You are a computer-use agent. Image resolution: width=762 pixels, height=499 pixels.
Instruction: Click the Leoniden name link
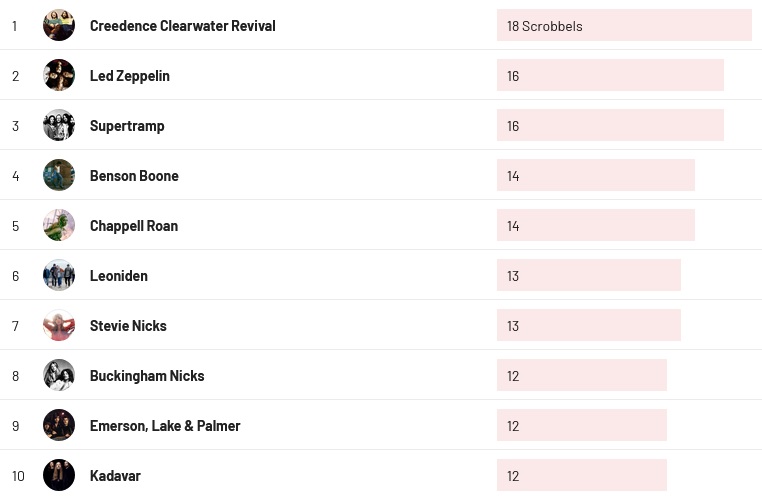tap(118, 276)
